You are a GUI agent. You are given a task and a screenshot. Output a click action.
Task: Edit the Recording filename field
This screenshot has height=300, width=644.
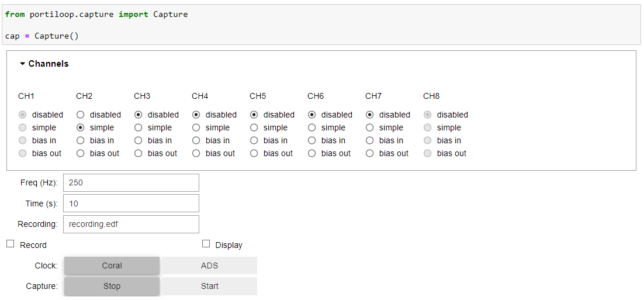click(131, 225)
